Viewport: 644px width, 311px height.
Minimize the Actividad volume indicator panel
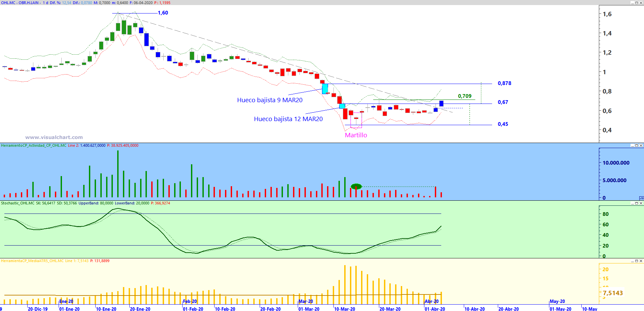632,145
